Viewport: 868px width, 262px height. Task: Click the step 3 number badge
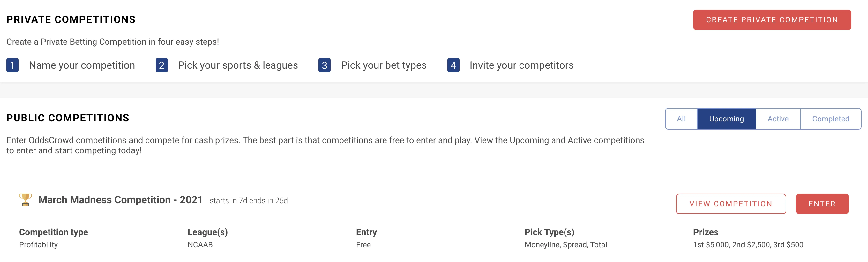(x=325, y=65)
